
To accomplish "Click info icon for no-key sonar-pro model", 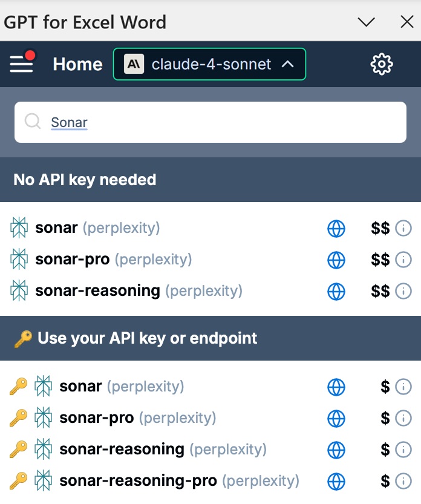I will [403, 260].
